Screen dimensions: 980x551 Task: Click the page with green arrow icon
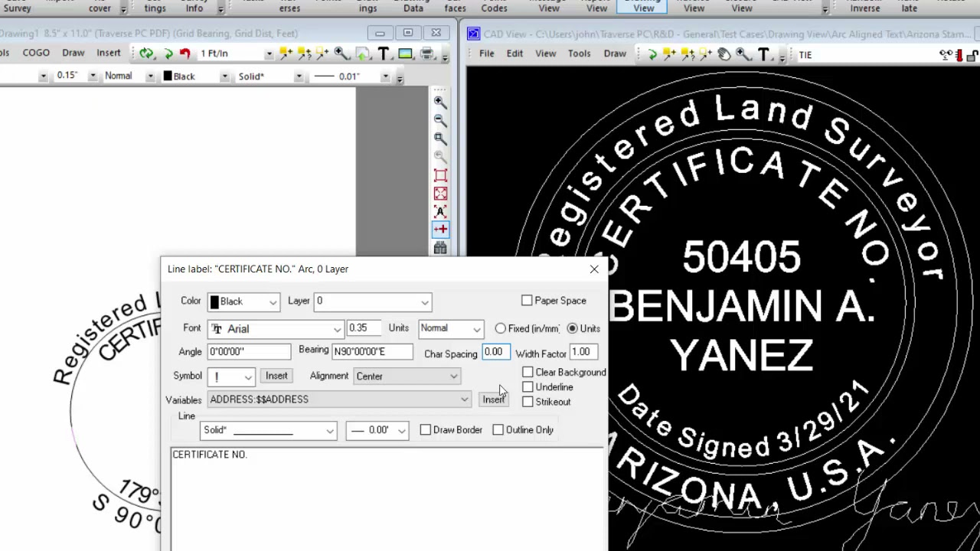click(x=363, y=54)
